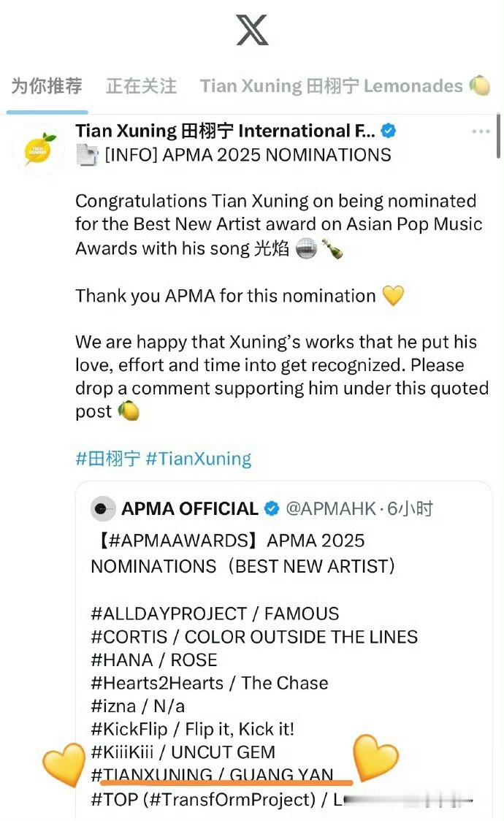Image resolution: width=504 pixels, height=821 pixels.
Task: Open the #田栩宁 hashtag
Action: pyautogui.click(x=108, y=459)
